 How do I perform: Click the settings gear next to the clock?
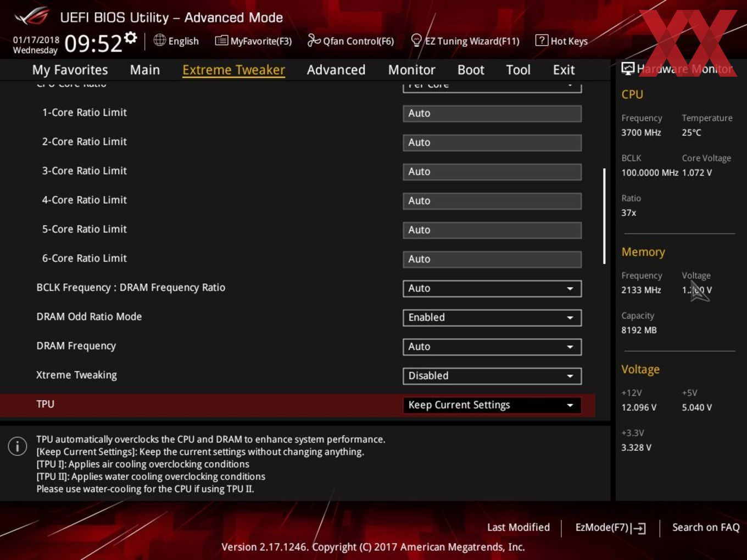(130, 37)
